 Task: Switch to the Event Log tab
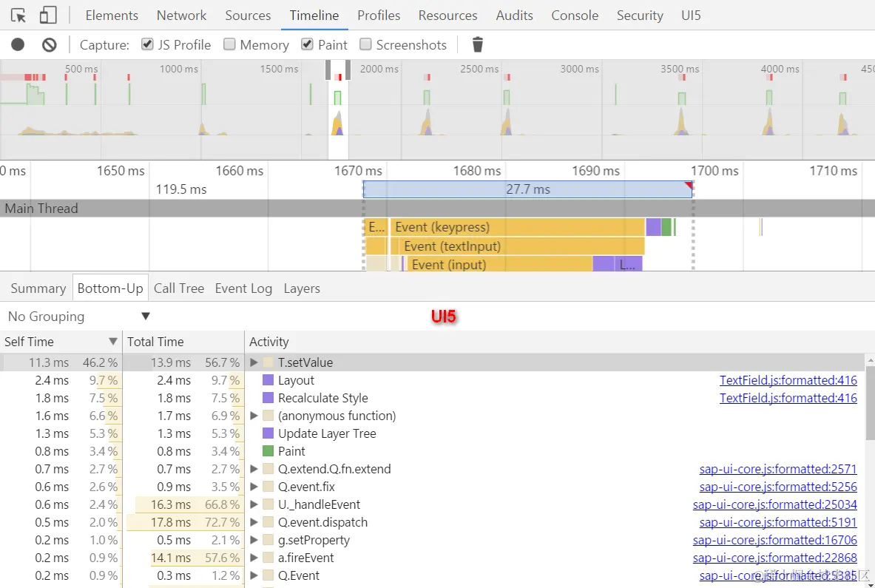coord(243,288)
